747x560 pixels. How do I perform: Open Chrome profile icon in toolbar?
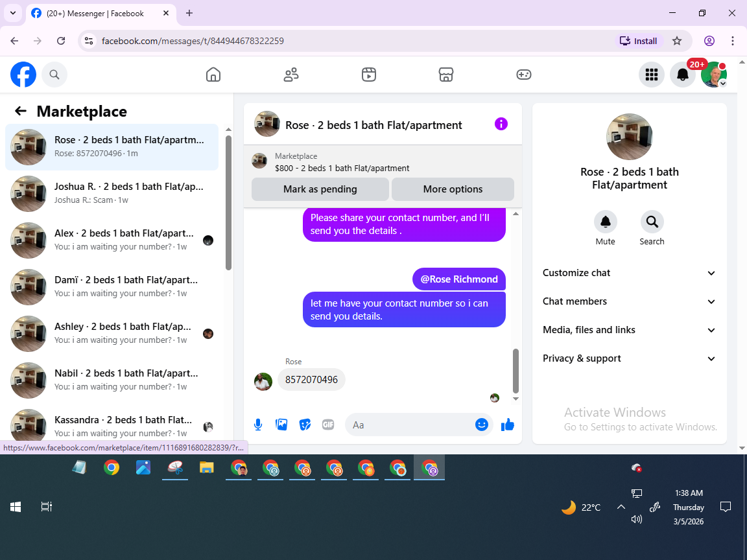(x=709, y=41)
